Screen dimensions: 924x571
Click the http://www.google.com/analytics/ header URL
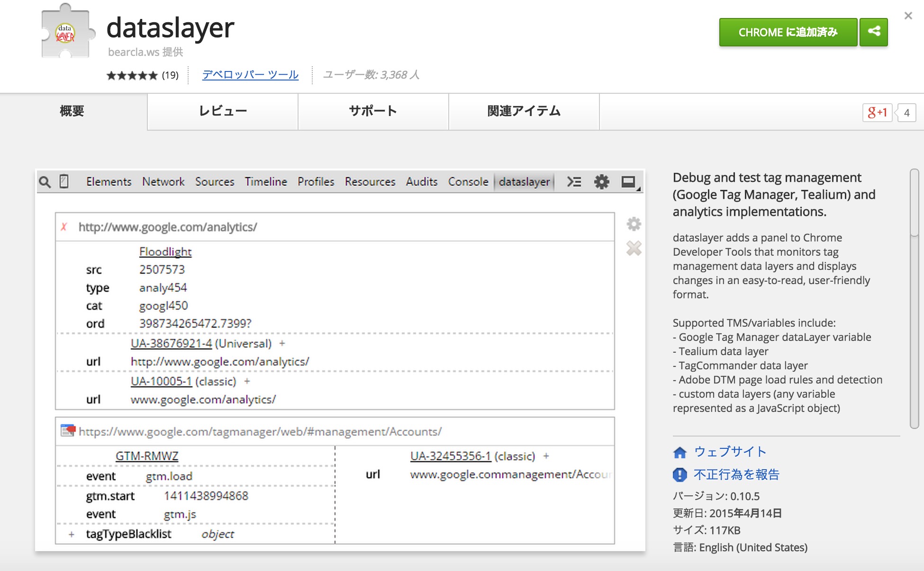tap(168, 227)
